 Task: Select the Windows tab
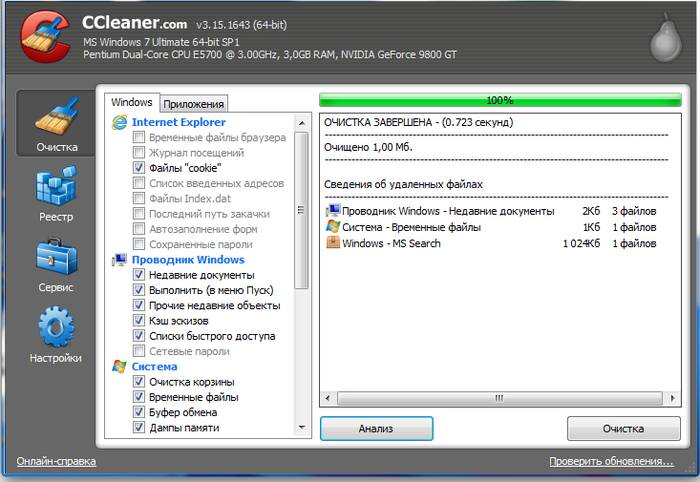[x=131, y=102]
